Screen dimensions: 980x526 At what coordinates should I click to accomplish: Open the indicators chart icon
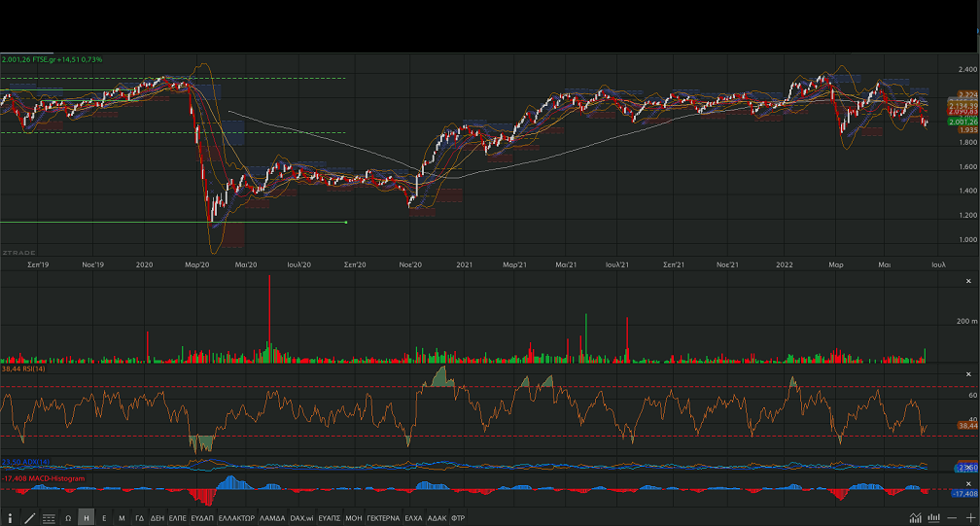916,518
